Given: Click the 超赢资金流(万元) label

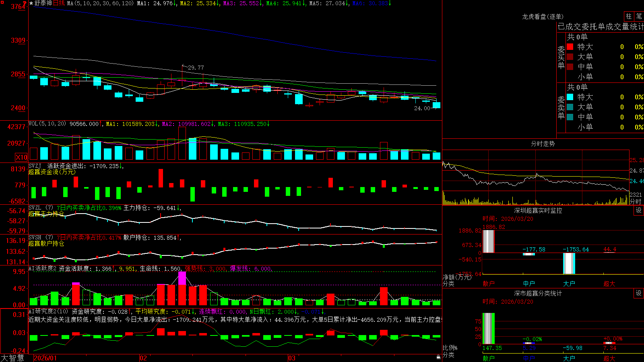Looking at the screenshot, I should pos(52,172).
